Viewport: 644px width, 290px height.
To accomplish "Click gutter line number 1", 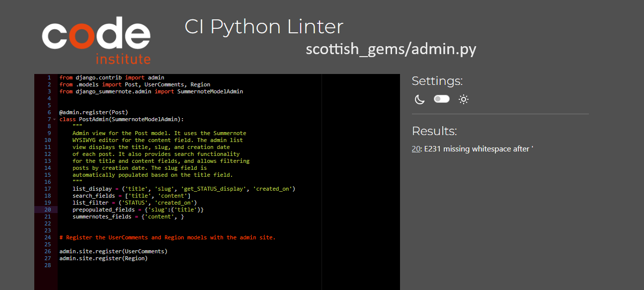I will click(49, 77).
